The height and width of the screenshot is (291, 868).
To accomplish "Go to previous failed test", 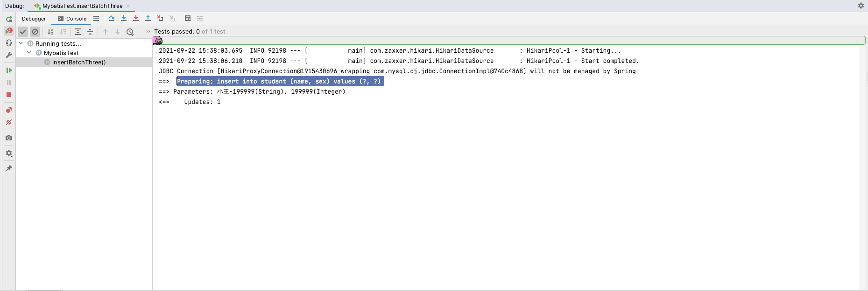I will [x=106, y=32].
